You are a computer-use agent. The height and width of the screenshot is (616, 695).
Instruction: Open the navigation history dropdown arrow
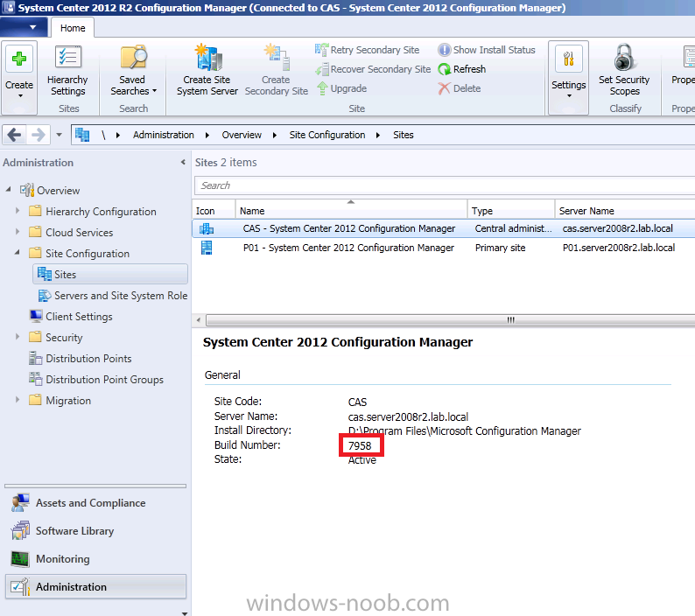59,135
